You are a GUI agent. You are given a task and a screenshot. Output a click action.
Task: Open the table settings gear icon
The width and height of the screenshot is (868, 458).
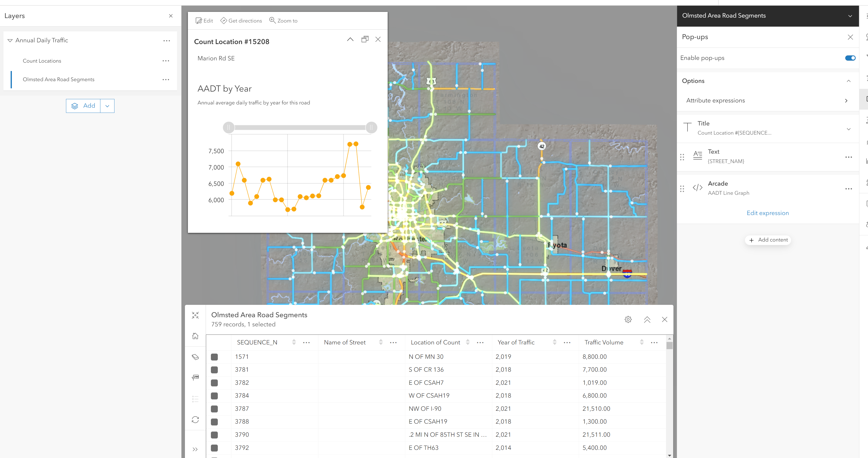point(628,319)
